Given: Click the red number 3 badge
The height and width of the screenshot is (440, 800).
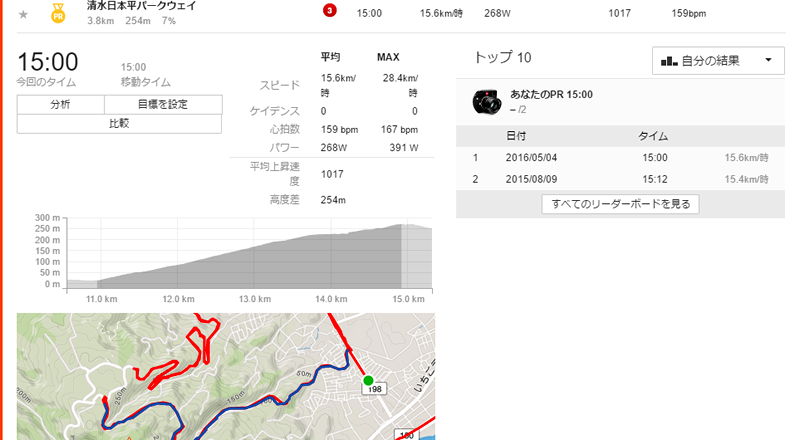Looking at the screenshot, I should click(x=330, y=10).
